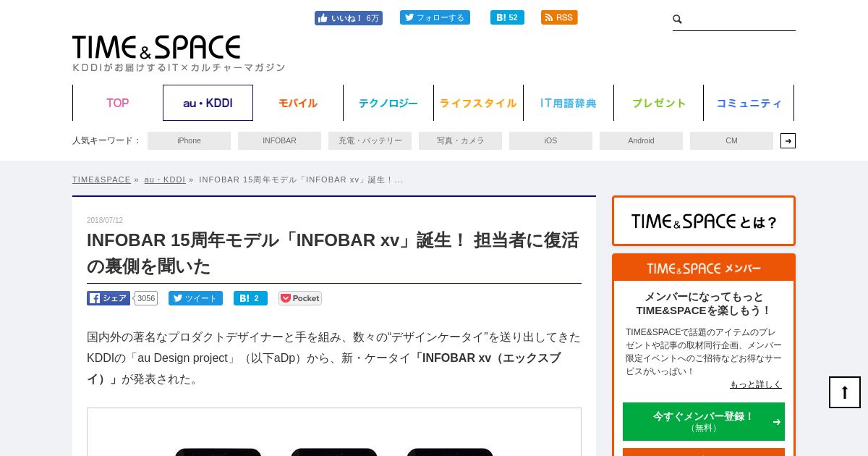
Task: Select the iOS keyword tag
Action: (550, 140)
